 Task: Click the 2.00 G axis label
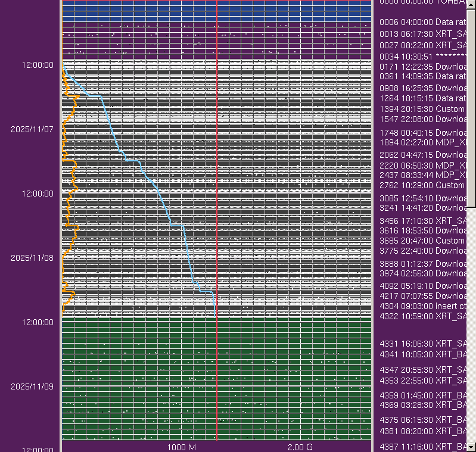tap(300, 447)
